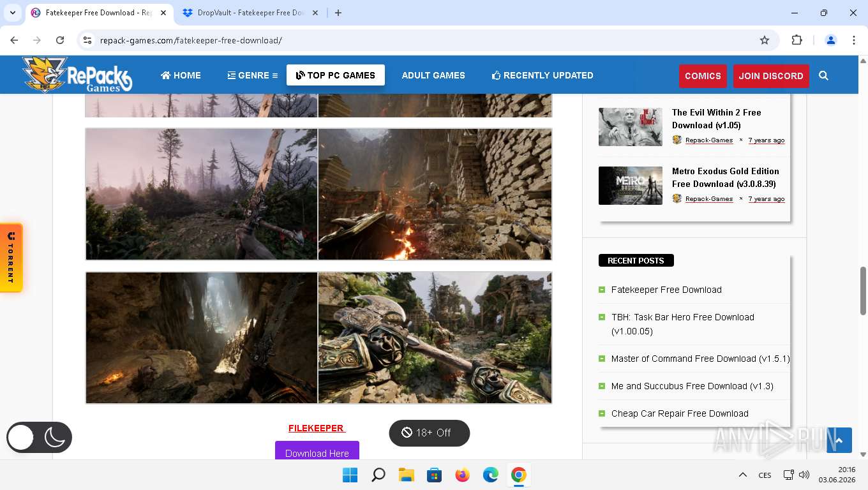Click Repack-Games author under Evil Within 2

click(x=709, y=140)
